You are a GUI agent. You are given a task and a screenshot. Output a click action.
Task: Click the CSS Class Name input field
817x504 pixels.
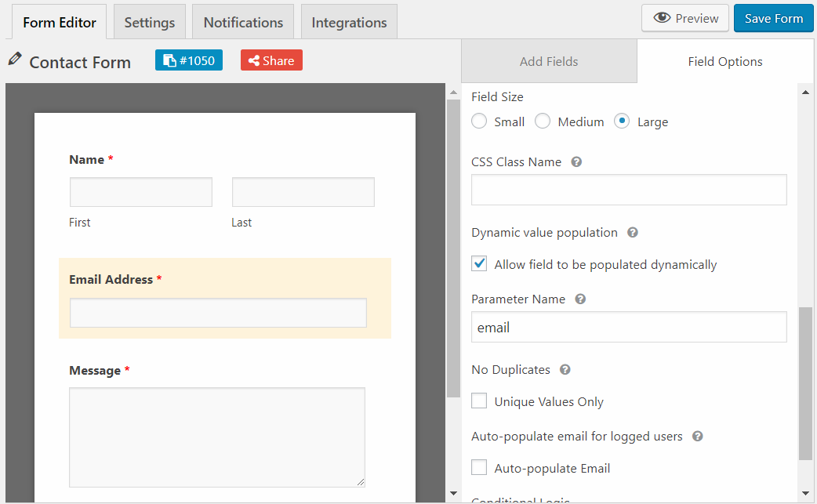pos(629,190)
